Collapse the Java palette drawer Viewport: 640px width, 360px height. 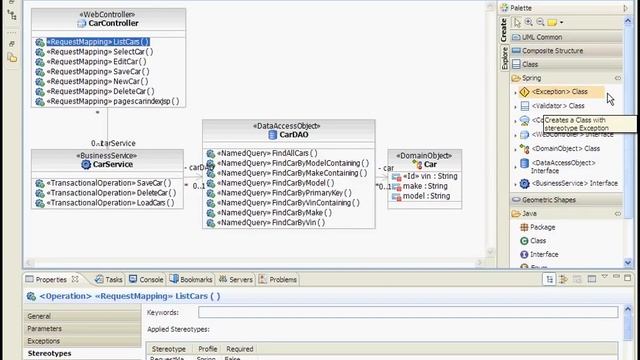pos(567,213)
